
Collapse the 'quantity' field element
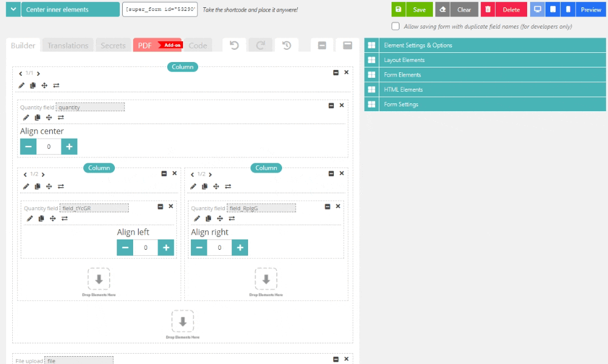coord(331,106)
